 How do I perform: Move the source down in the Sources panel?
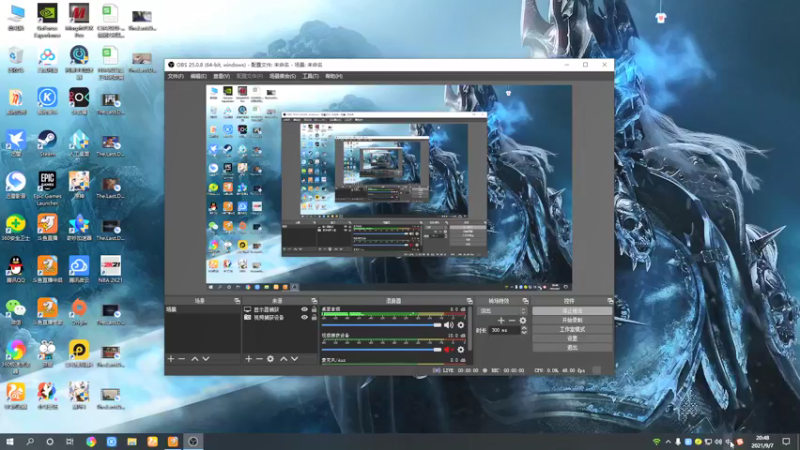coord(294,359)
